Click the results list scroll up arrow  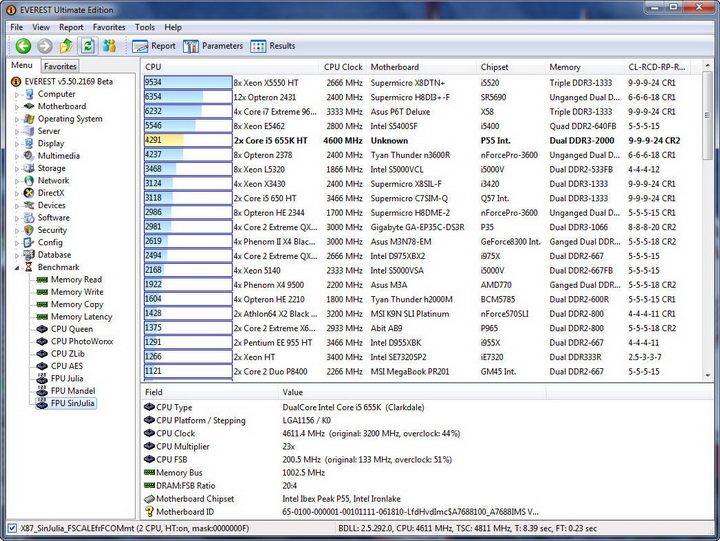[x=708, y=67]
